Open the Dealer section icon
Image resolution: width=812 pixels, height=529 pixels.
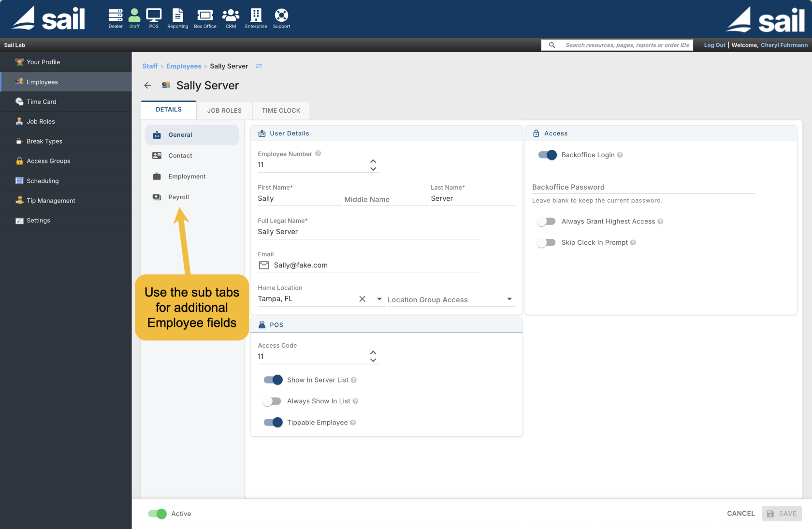(x=116, y=18)
